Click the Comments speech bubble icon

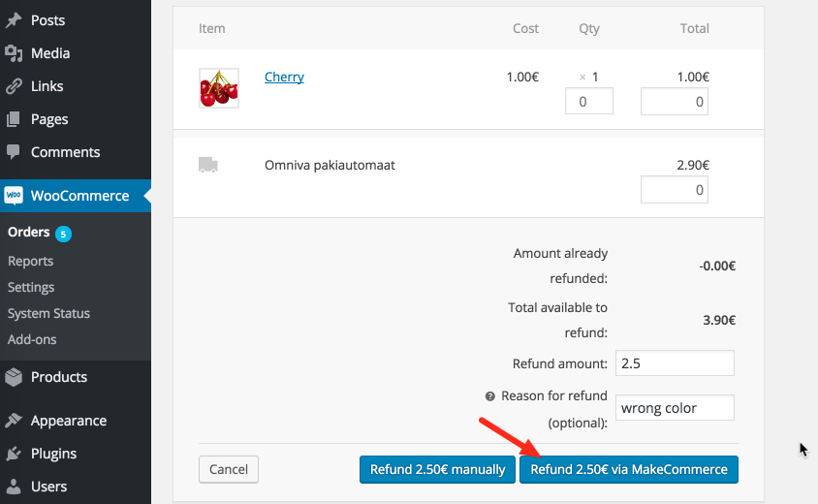point(14,152)
